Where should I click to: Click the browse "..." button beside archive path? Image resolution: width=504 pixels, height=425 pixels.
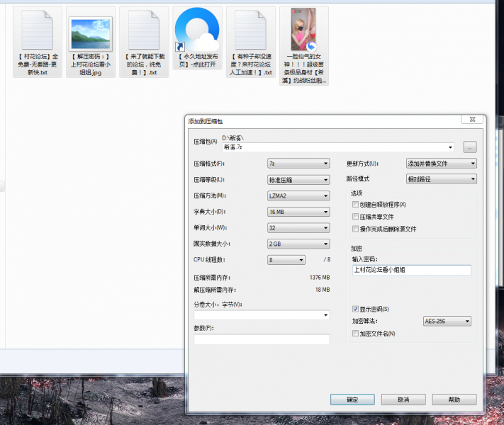click(x=469, y=147)
